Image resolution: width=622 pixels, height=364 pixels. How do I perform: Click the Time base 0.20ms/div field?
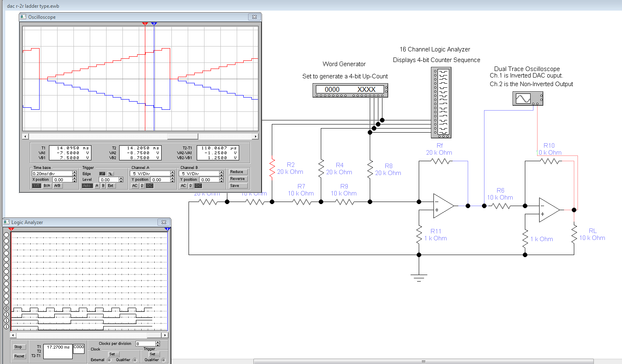(52, 173)
